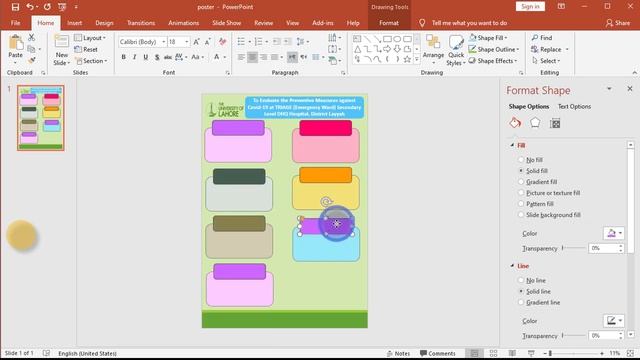Image resolution: width=640 pixels, height=360 pixels.
Task: Switch to Reading View
Action: click(x=512, y=353)
